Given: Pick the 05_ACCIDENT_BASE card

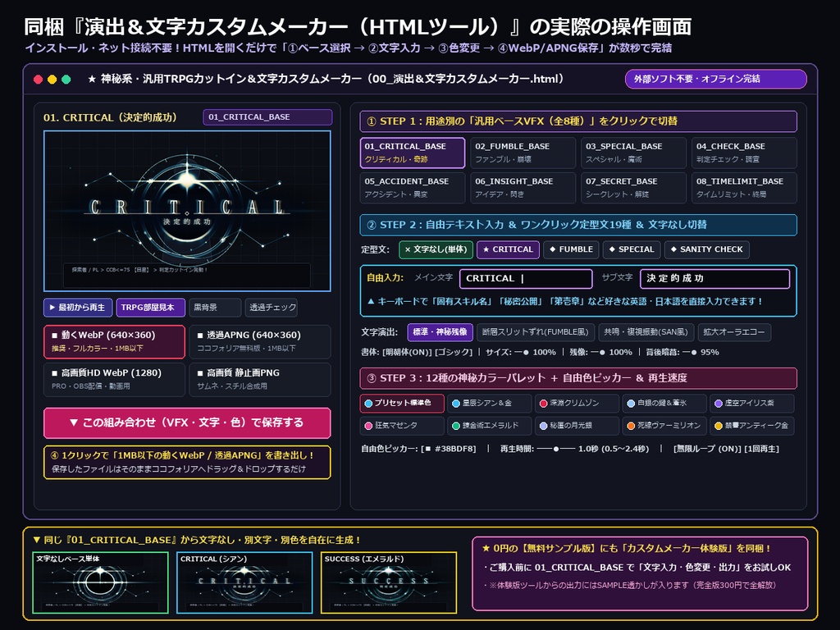Looking at the screenshot, I should (413, 188).
